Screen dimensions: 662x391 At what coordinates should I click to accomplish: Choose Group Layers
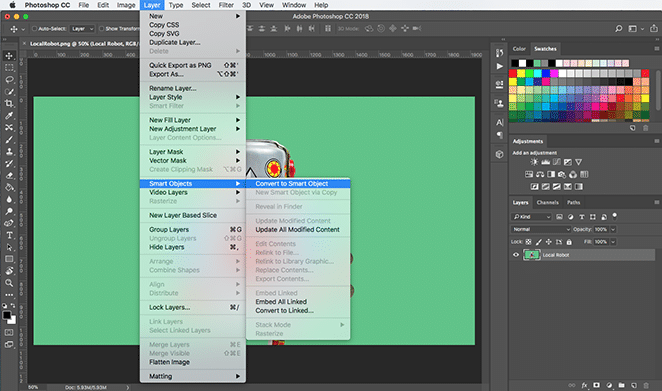pos(193,229)
